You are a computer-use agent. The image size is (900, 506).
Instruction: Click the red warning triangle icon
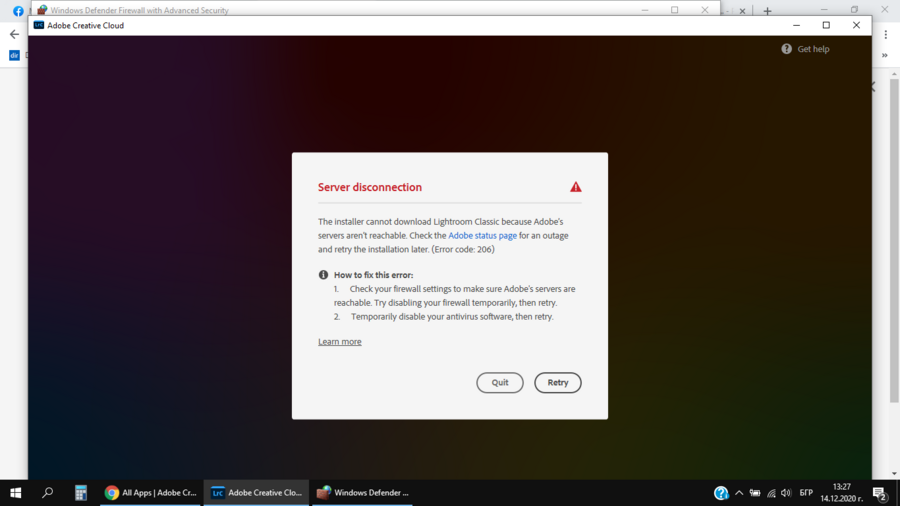(575, 187)
